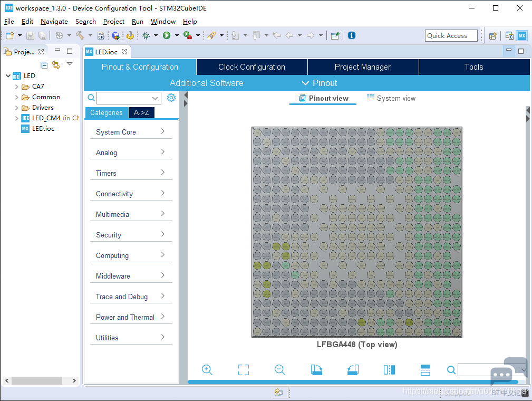Screen dimensions: 532x401
Task: Click the zoom in magnifier icon
Action: pyautogui.click(x=207, y=370)
